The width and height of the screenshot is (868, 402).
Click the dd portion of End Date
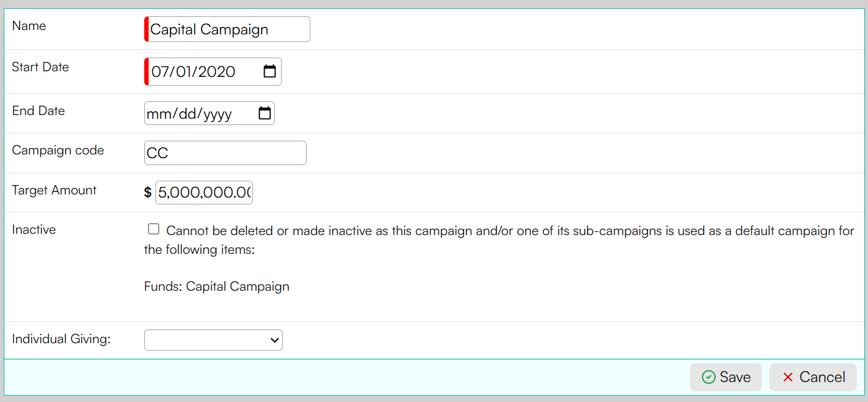184,114
